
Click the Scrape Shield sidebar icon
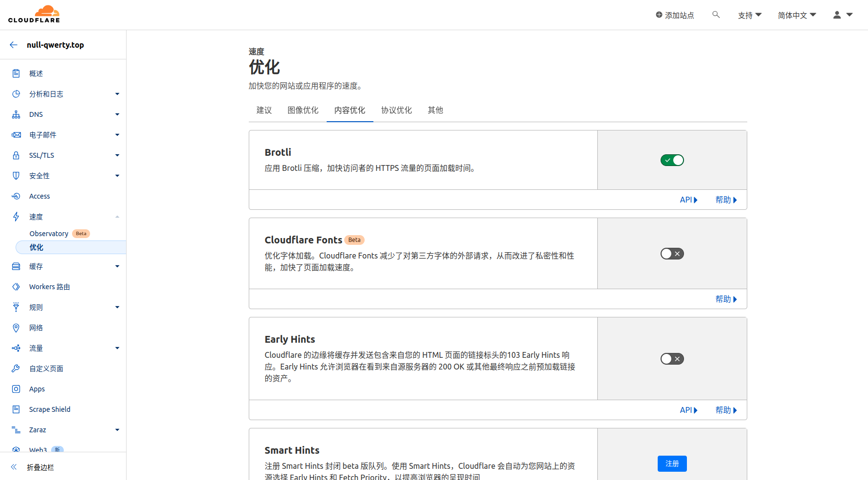[x=16, y=409]
